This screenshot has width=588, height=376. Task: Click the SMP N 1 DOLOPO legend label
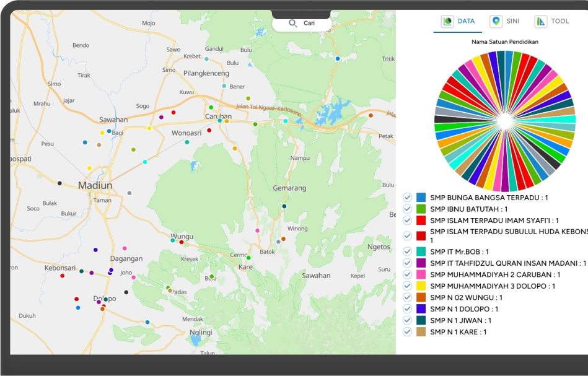point(464,309)
